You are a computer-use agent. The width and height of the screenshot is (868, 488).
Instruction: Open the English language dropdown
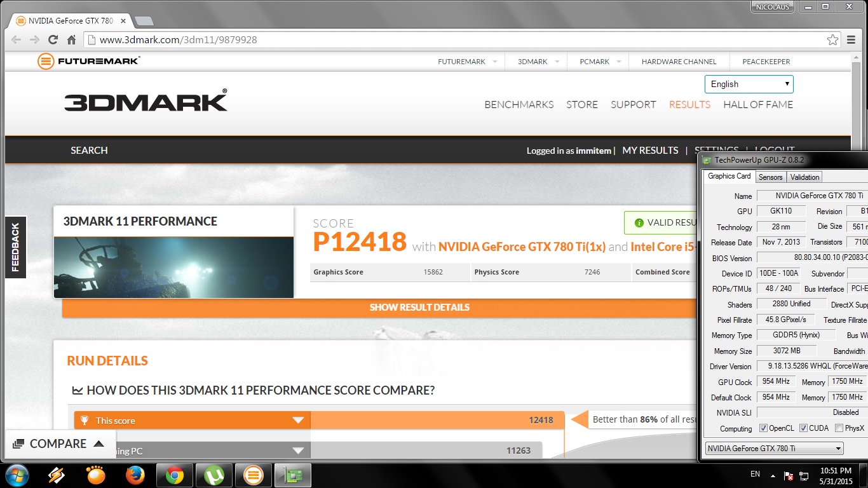(749, 84)
